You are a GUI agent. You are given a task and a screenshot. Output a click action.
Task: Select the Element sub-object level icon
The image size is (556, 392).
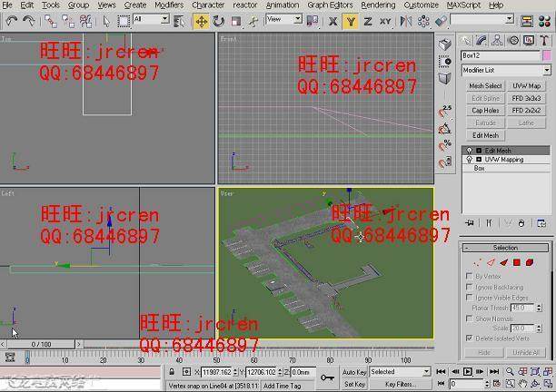[530, 262]
